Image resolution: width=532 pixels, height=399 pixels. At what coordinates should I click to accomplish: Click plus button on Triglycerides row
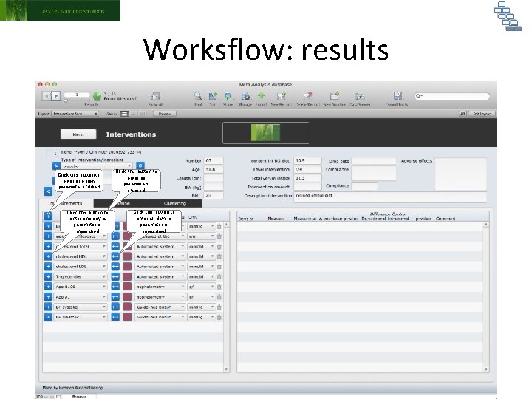tap(48, 276)
